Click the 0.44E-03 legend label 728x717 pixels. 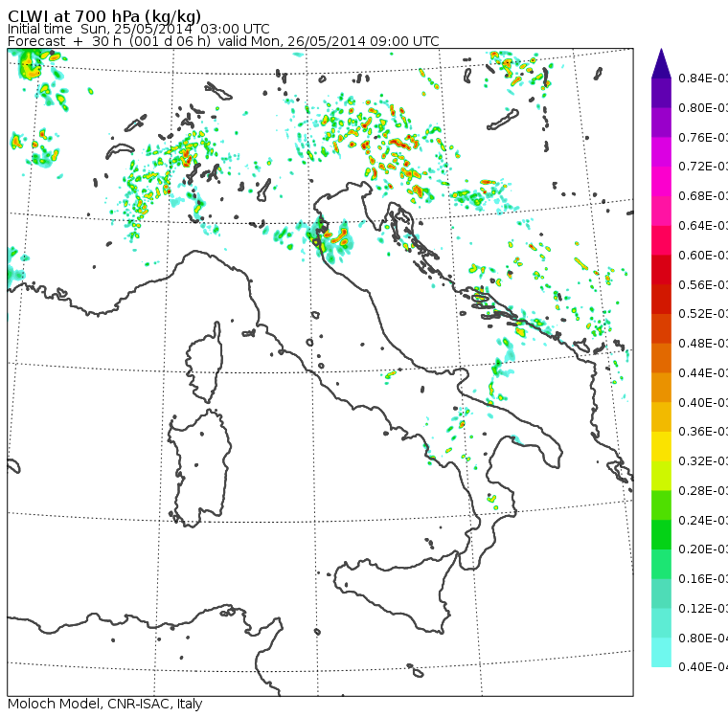pyautogui.click(x=703, y=373)
